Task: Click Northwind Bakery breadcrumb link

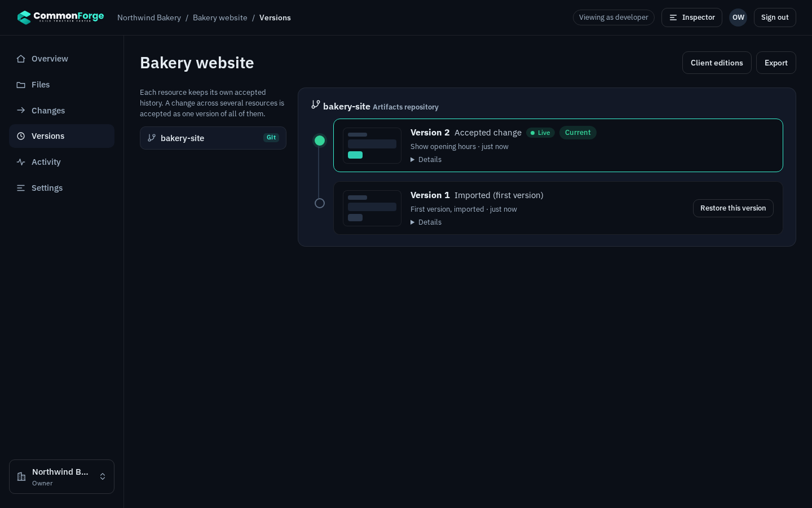Action: pyautogui.click(x=149, y=17)
